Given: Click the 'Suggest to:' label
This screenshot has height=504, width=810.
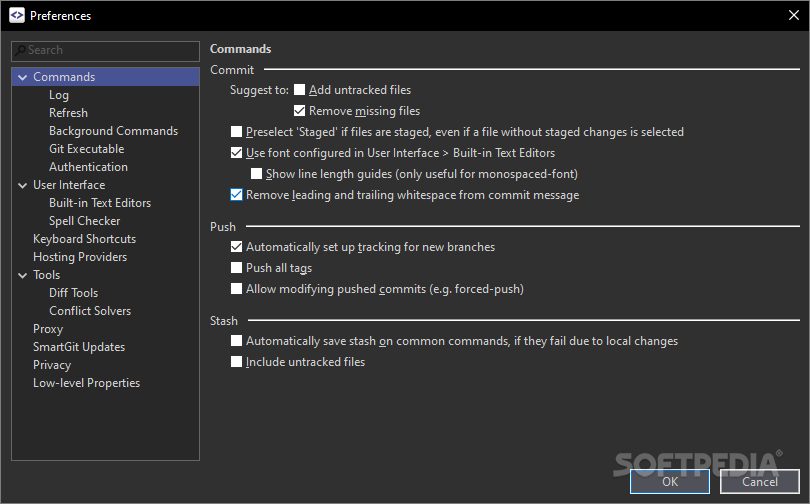Looking at the screenshot, I should click(259, 90).
